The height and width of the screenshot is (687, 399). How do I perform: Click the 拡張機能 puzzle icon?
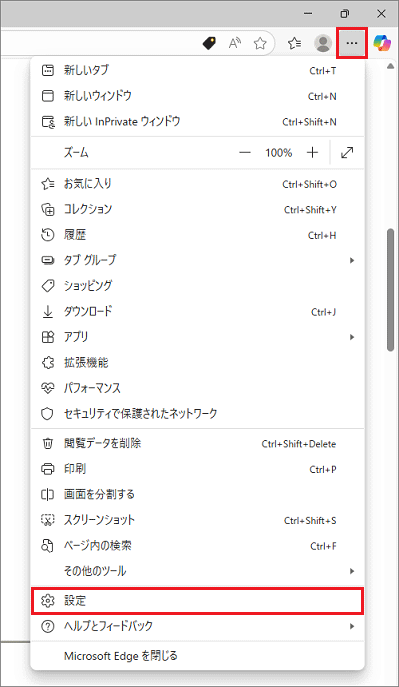pyautogui.click(x=47, y=363)
